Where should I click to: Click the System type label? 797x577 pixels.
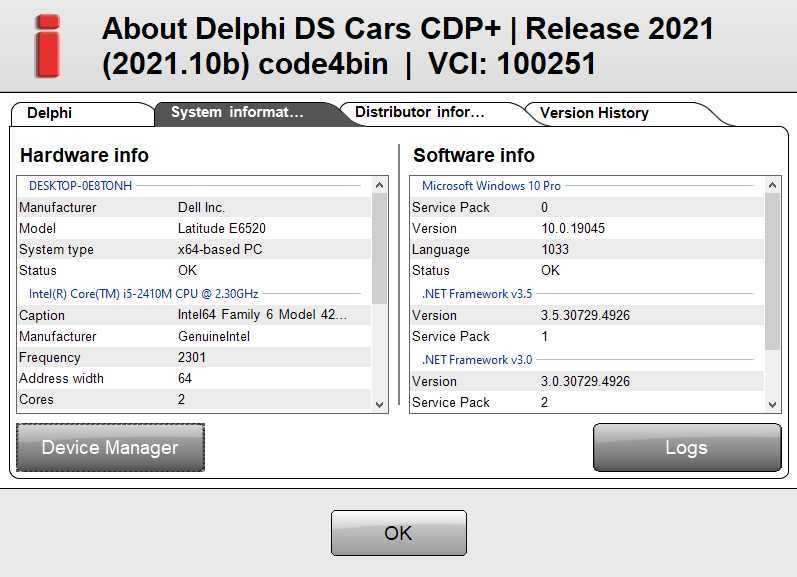pyautogui.click(x=56, y=250)
